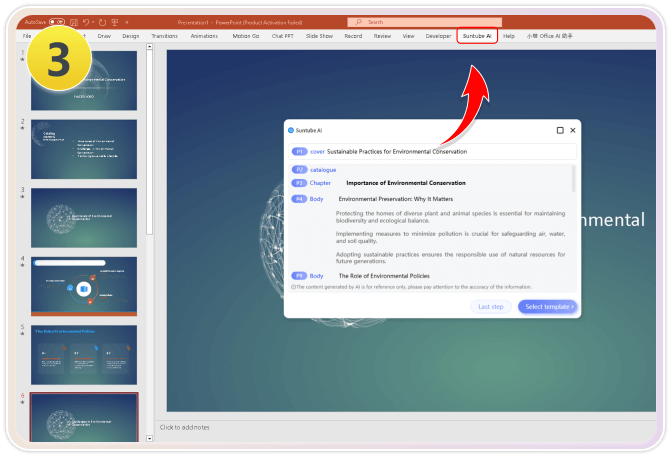Image resolution: width=671 pixels, height=457 pixels.
Task: Click the AI accuracy disclaimer text
Action: click(x=411, y=287)
